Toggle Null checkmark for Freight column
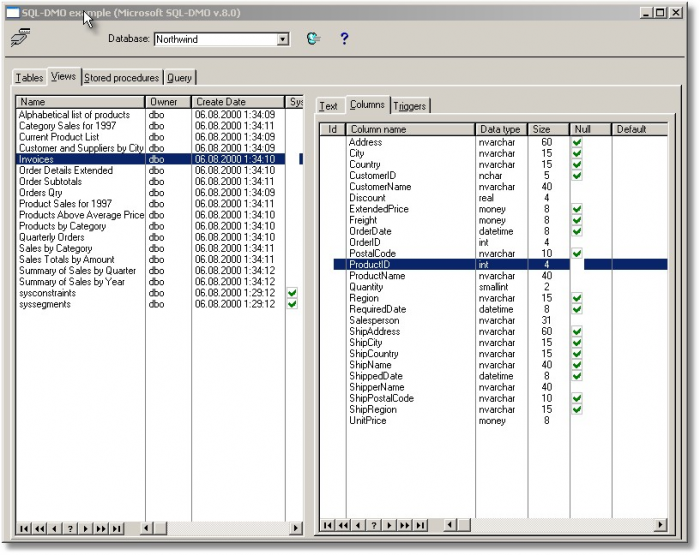 577,220
